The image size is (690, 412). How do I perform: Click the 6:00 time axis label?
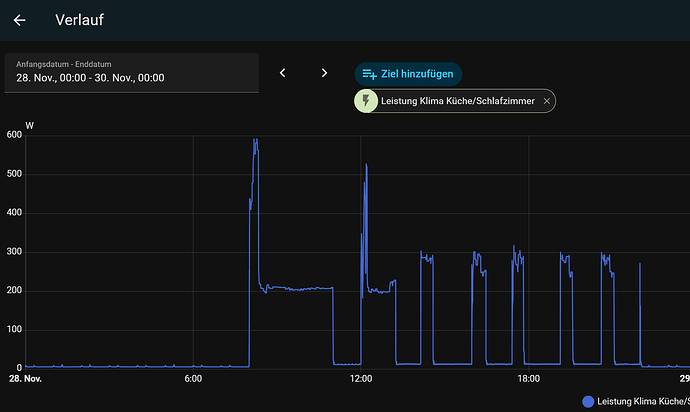[x=193, y=379]
